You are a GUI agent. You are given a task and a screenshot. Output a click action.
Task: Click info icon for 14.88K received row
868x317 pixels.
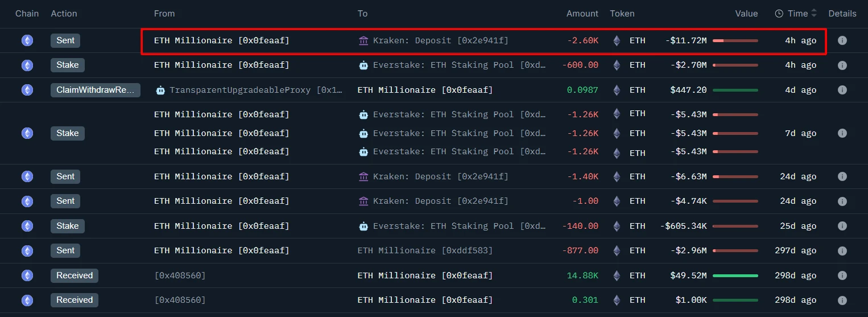click(842, 275)
